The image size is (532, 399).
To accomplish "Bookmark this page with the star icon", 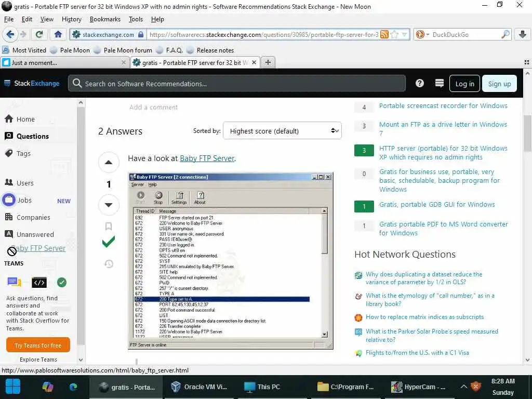I will [x=394, y=34].
